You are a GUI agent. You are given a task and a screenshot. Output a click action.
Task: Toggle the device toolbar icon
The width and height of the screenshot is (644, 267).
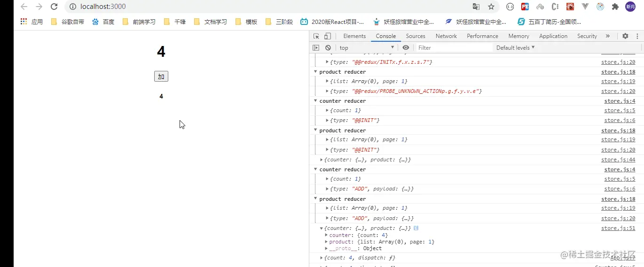pyautogui.click(x=328, y=36)
